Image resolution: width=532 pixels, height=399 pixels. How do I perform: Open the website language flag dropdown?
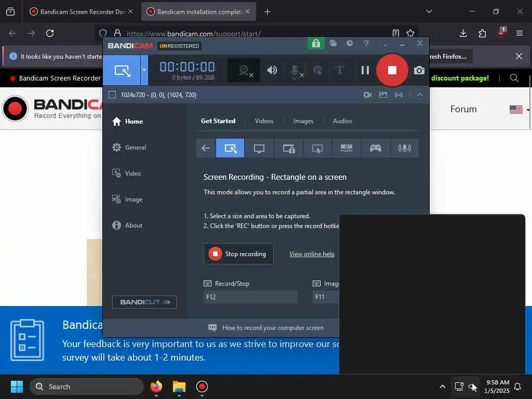pos(519,110)
